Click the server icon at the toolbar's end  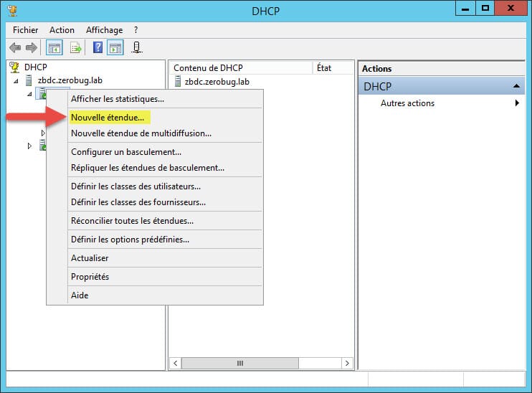tap(136, 48)
